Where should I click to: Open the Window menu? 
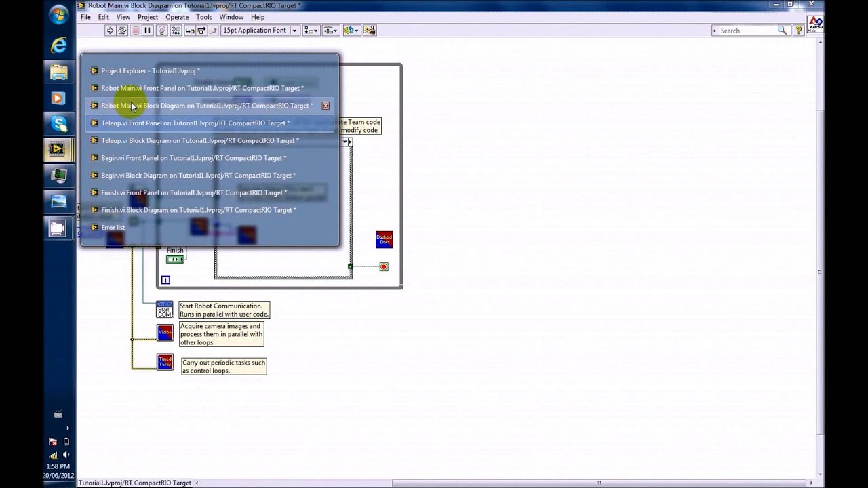tap(231, 17)
